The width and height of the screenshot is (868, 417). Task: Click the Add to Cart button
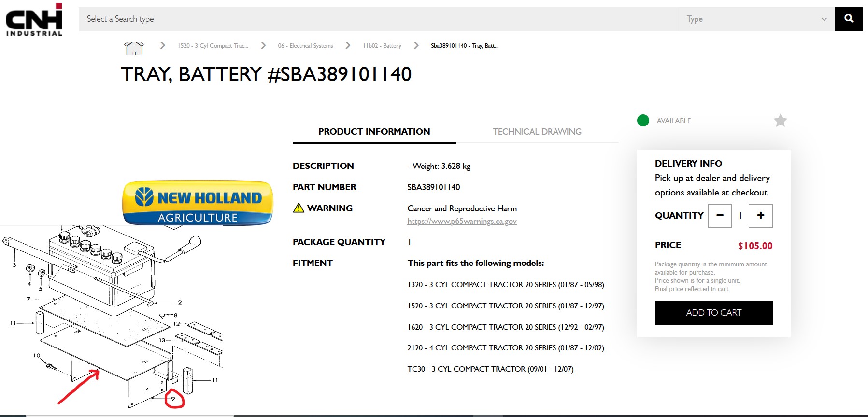713,313
